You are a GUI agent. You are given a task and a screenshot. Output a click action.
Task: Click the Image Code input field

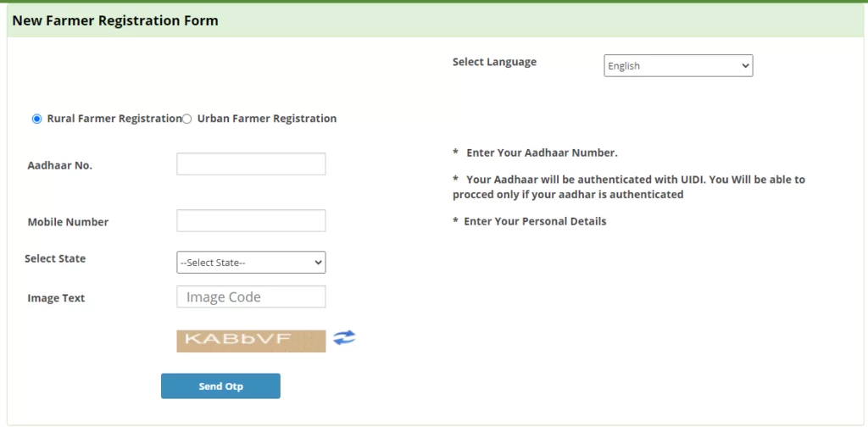pos(251,297)
